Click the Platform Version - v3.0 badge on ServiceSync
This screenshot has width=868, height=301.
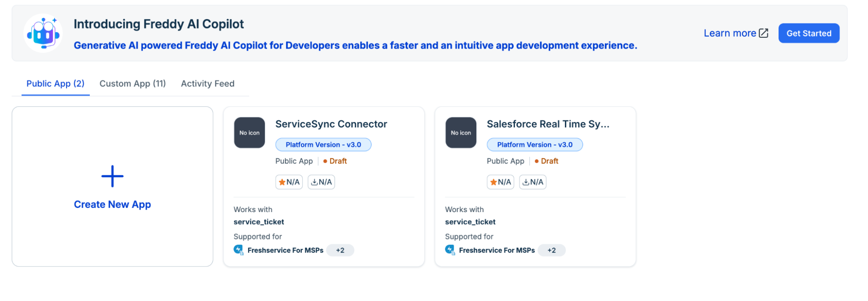323,144
